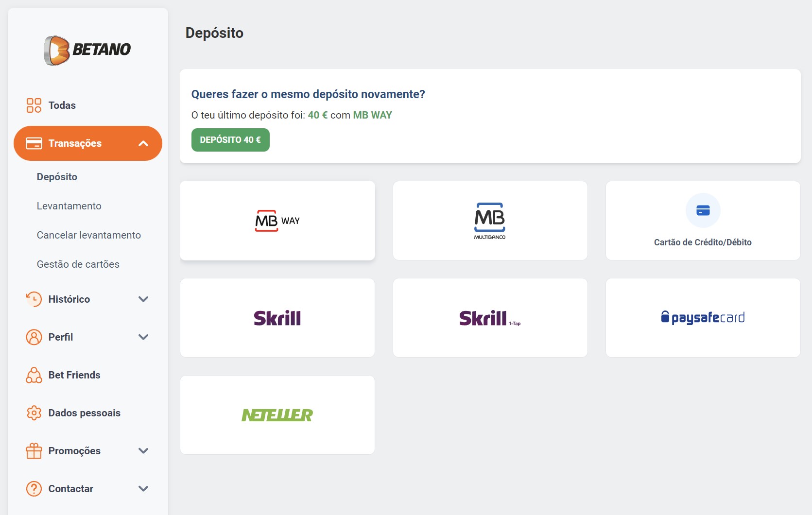Click the Bet Friends icon
This screenshot has height=515, width=812.
click(34, 375)
